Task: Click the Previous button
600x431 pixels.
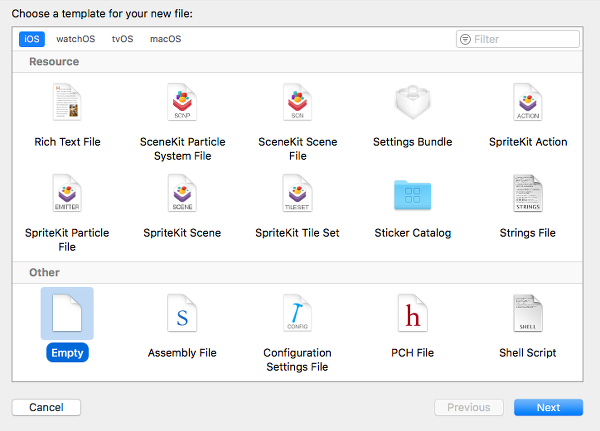Action: coord(469,407)
